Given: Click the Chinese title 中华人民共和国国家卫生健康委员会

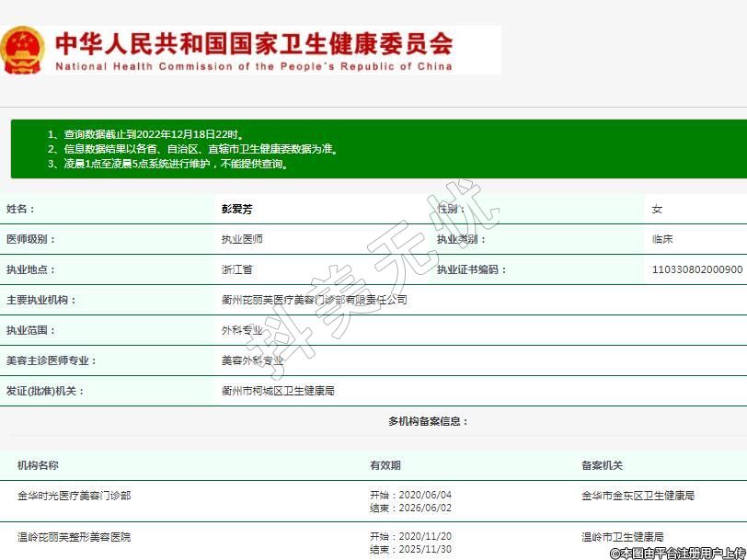Looking at the screenshot, I should point(253,43).
